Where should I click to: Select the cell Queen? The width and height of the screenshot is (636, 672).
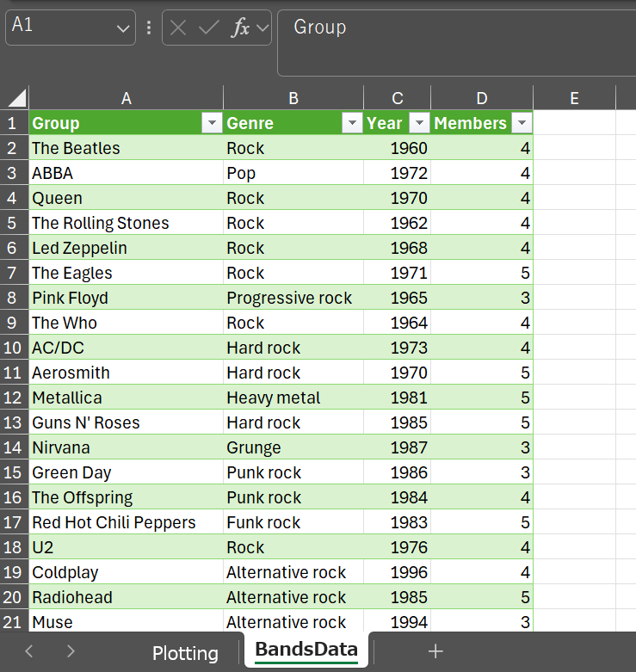(126, 198)
